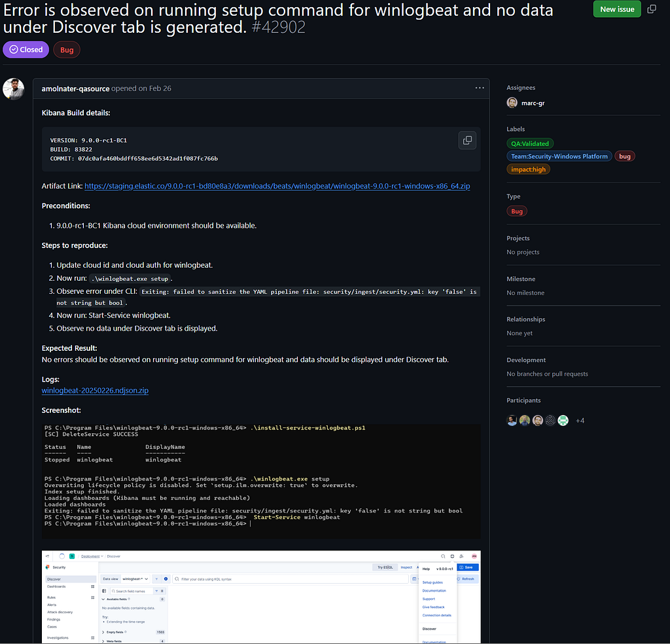Click the 'Expected Result:' heading
The height and width of the screenshot is (644, 670).
pyautogui.click(x=69, y=348)
